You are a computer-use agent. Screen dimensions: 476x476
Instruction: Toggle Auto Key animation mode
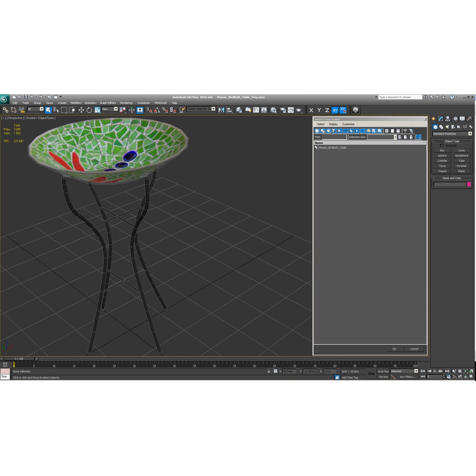pos(383,371)
